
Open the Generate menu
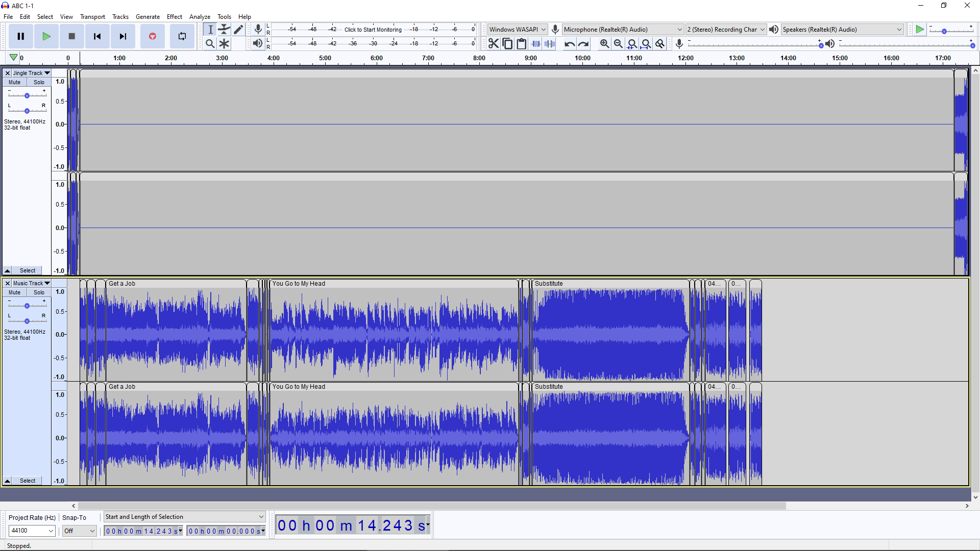[148, 17]
